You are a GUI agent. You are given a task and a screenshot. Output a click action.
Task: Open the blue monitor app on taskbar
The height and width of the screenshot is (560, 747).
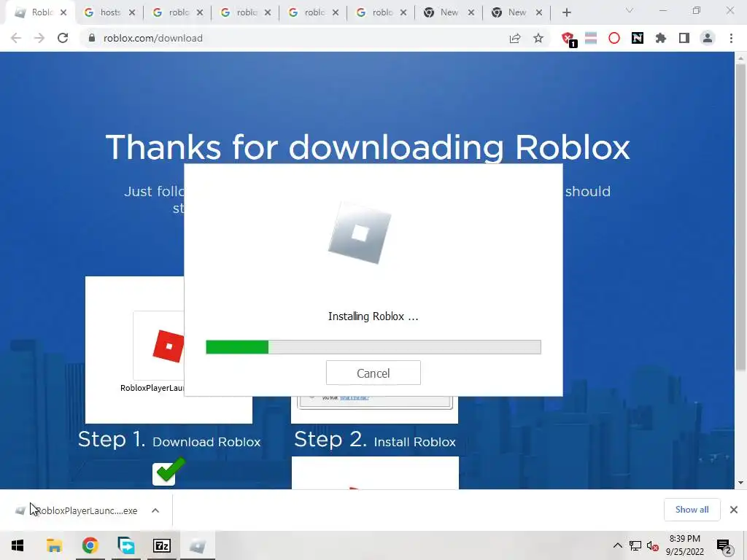pyautogui.click(x=125, y=545)
